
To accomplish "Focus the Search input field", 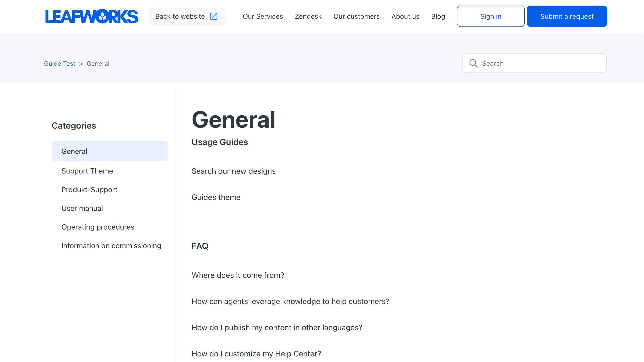I will coord(540,63).
